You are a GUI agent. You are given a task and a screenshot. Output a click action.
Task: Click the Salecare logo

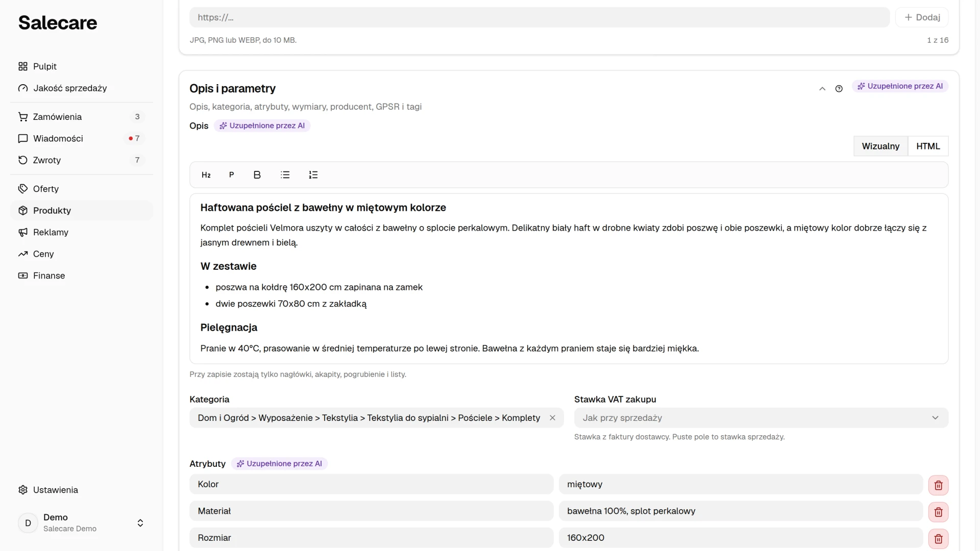(58, 23)
